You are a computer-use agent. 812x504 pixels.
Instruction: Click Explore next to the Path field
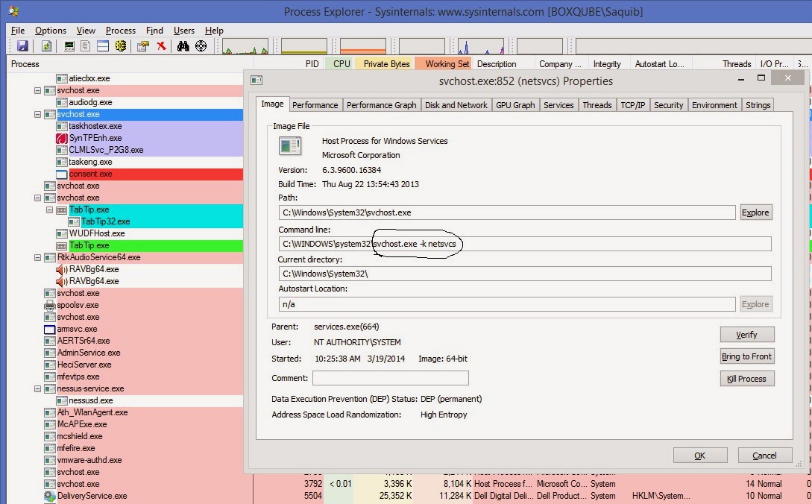(x=755, y=212)
